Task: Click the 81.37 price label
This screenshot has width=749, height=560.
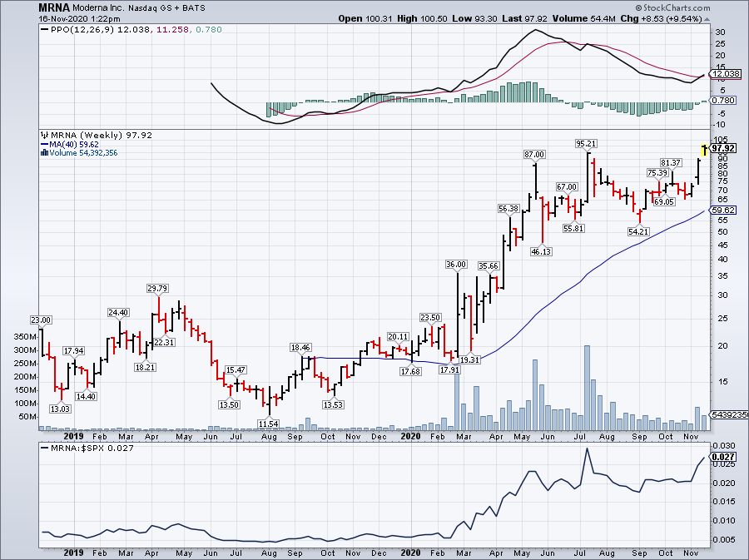Action: coord(671,163)
